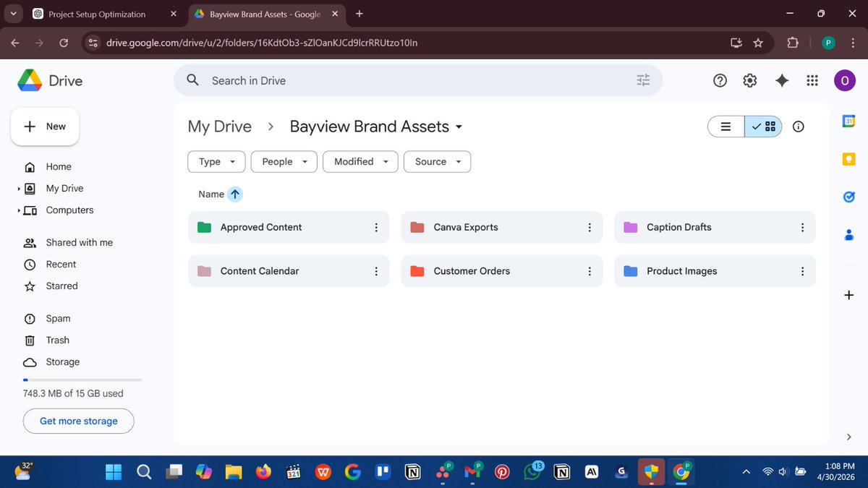The height and width of the screenshot is (488, 868).
Task: Open Gemini from the Drive toolbar
Action: 781,80
